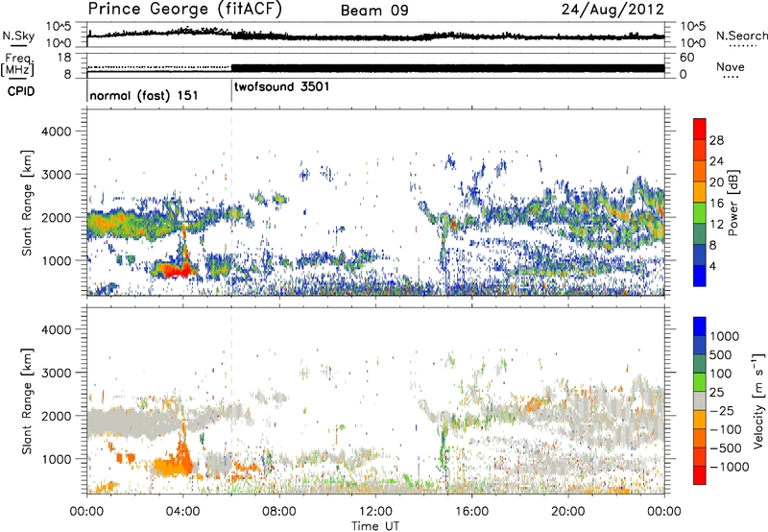Click the "CPID" row label
The image size is (768, 532).
(21, 91)
